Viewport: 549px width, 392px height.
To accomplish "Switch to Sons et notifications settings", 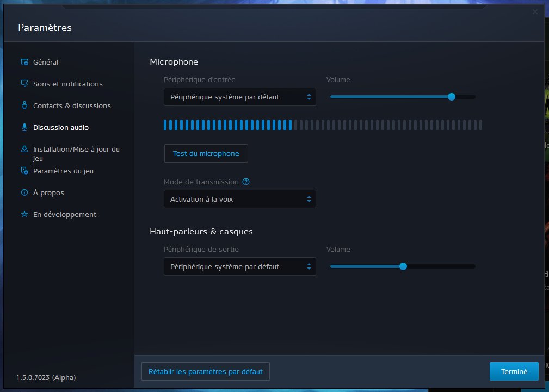I will click(67, 84).
